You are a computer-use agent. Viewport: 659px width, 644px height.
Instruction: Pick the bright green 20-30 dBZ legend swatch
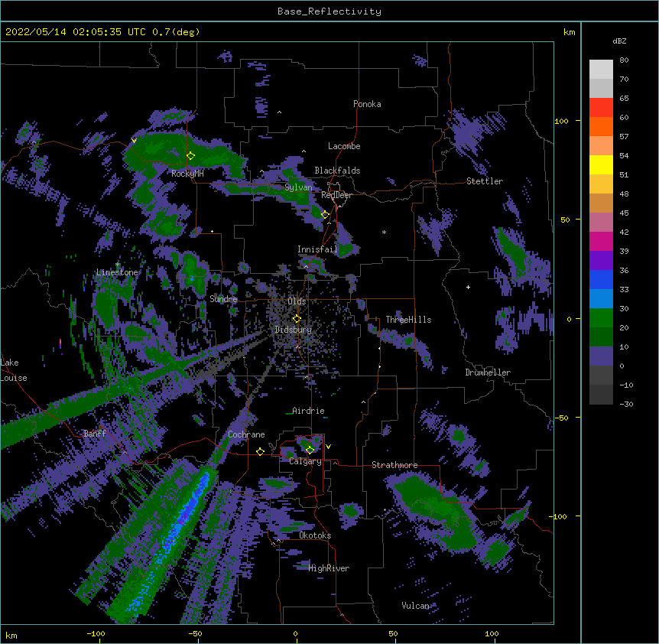(601, 318)
